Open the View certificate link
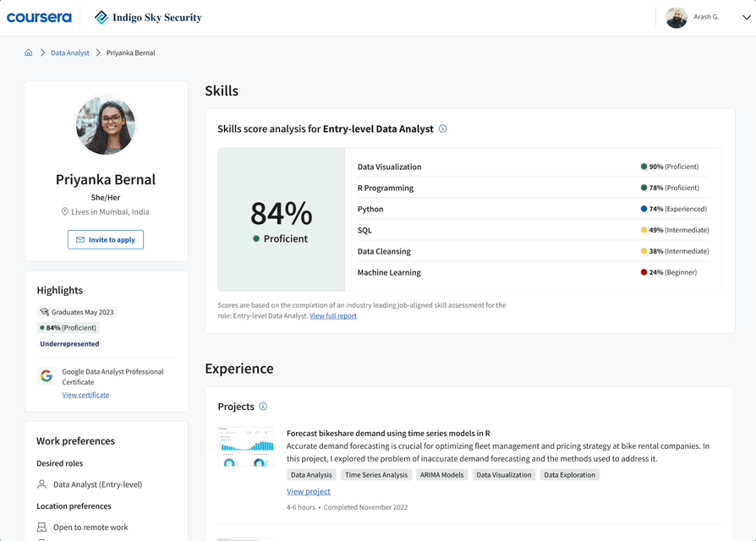 point(85,395)
